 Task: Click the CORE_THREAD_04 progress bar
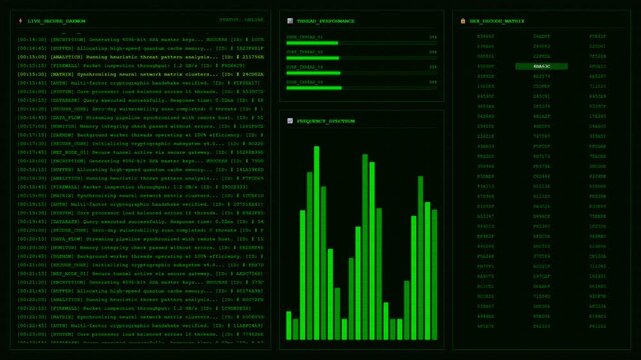(362, 88)
